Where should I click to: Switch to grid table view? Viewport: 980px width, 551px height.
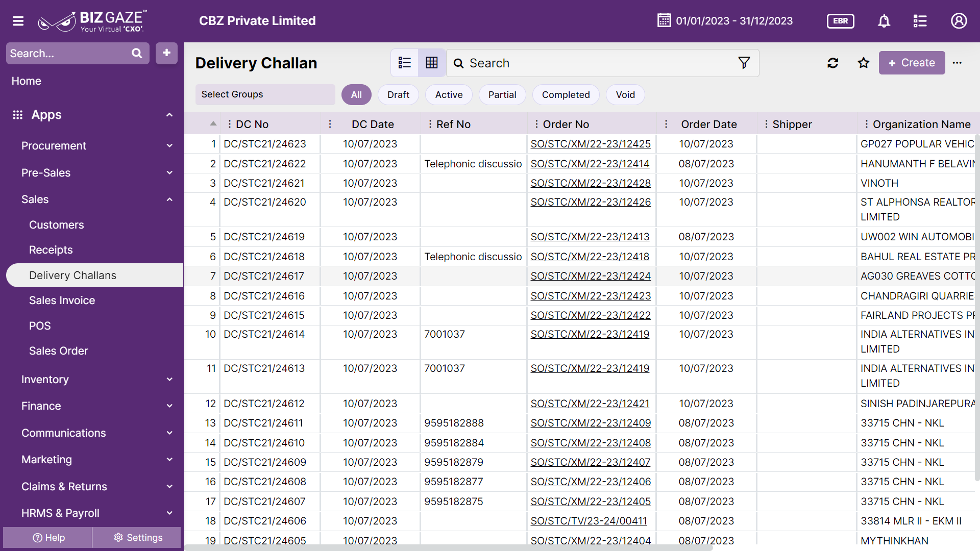432,63
